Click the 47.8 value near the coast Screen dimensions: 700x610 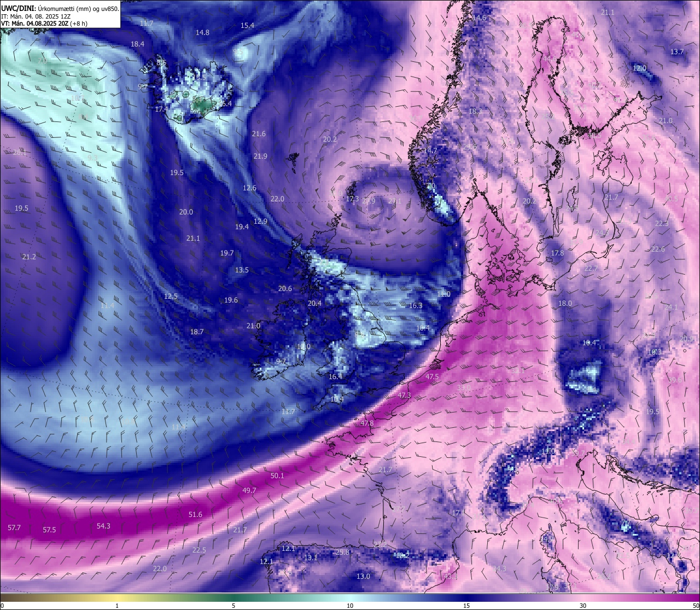[x=367, y=423]
